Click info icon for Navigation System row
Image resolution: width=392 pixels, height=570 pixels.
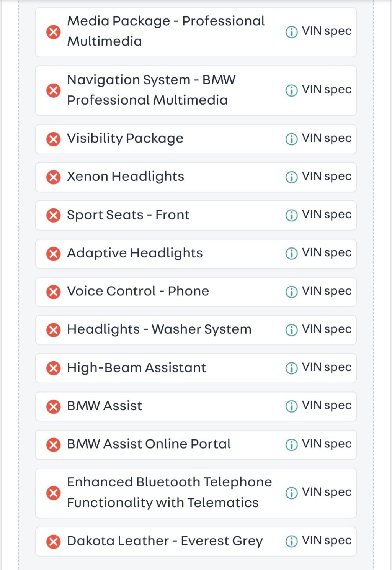[291, 90]
